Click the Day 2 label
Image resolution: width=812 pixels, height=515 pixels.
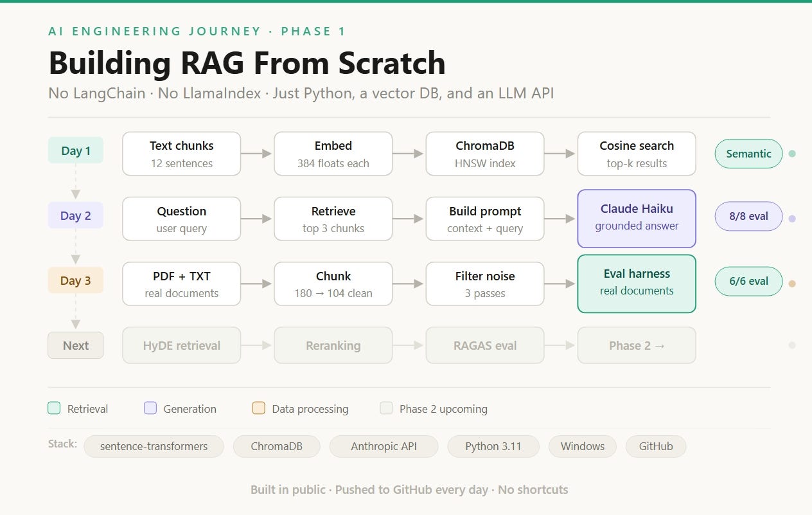tap(76, 215)
